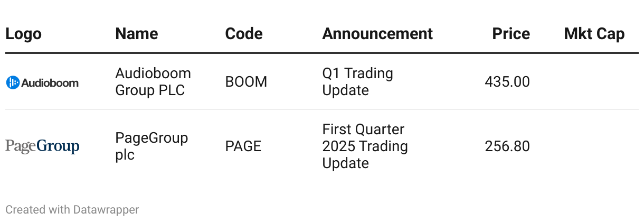
Task: Sort by the Name column header
Action: coord(137,34)
